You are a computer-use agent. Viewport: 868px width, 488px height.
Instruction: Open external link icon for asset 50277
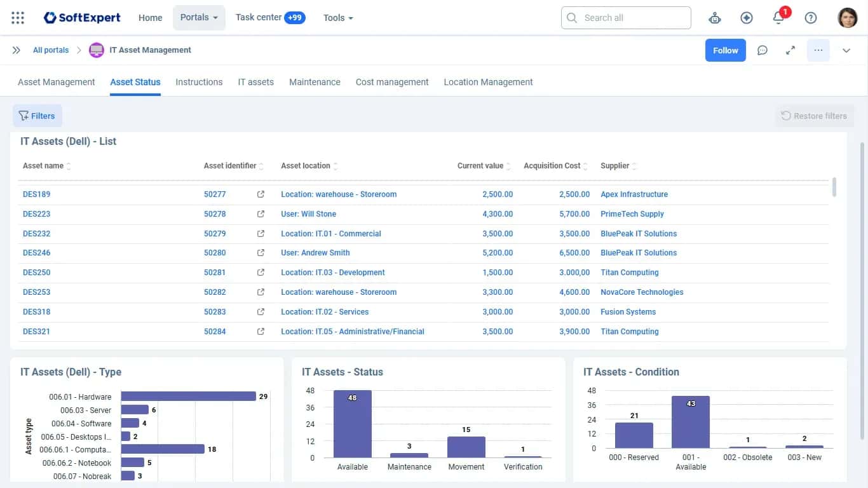261,194
